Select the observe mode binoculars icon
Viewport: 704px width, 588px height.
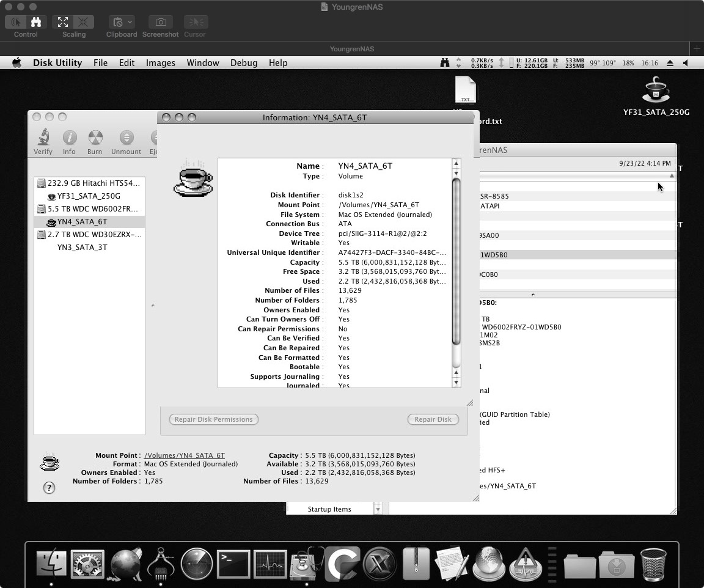click(x=36, y=22)
